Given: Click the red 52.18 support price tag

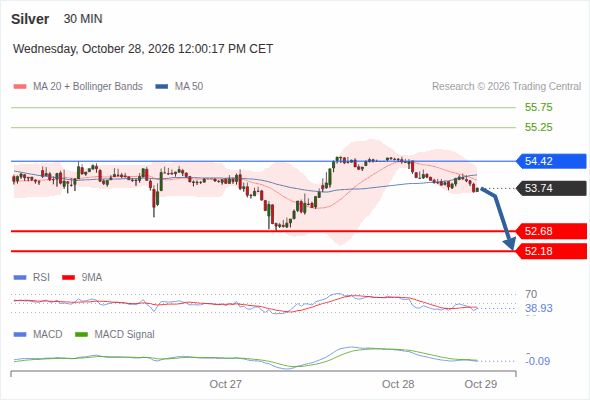Looking at the screenshot, I should (551, 251).
